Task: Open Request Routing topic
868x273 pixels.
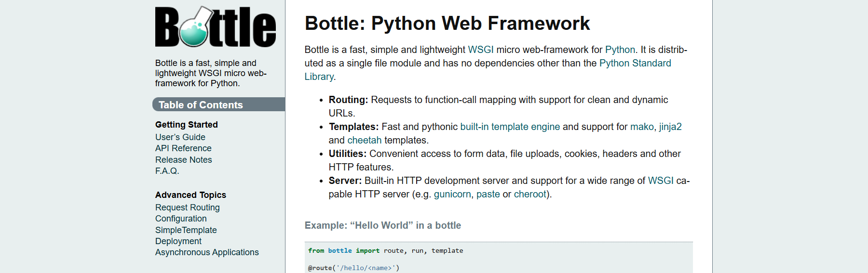Action: [x=187, y=208]
